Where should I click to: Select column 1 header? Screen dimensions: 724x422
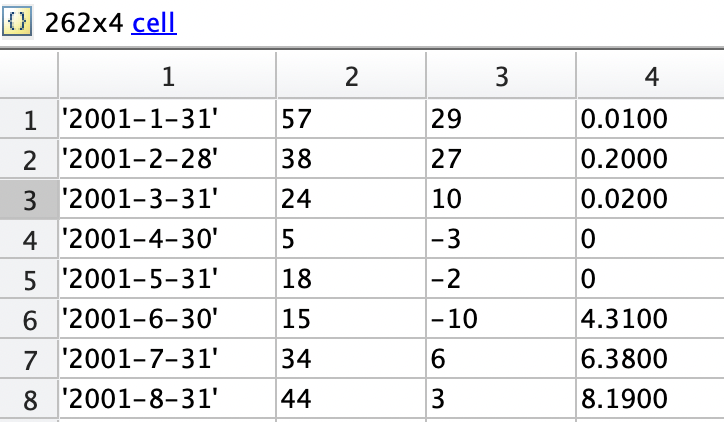click(x=167, y=79)
